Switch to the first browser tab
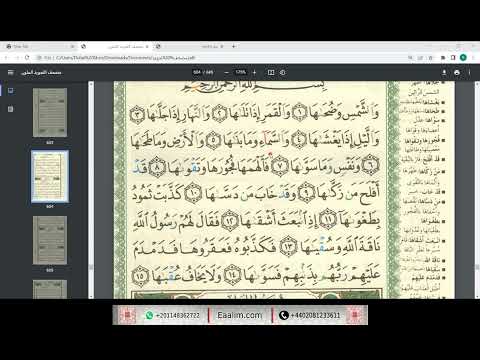The width and height of the screenshot is (480, 360). coord(40,46)
